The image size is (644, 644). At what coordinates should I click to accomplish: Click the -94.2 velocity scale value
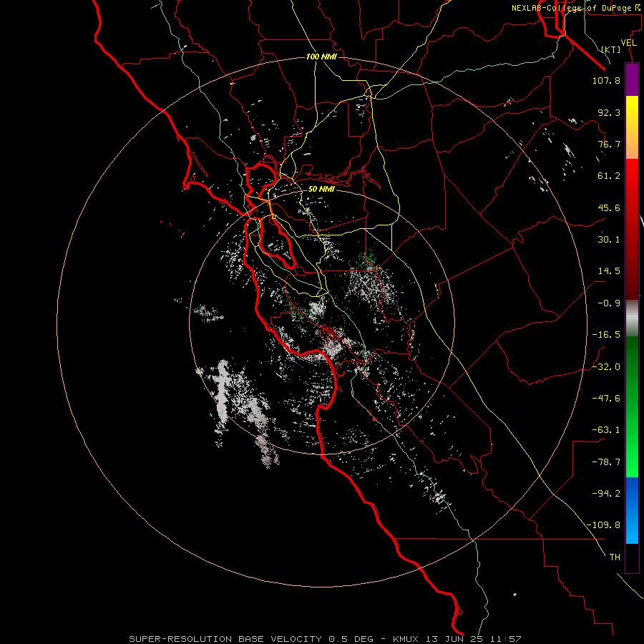[x=606, y=494]
